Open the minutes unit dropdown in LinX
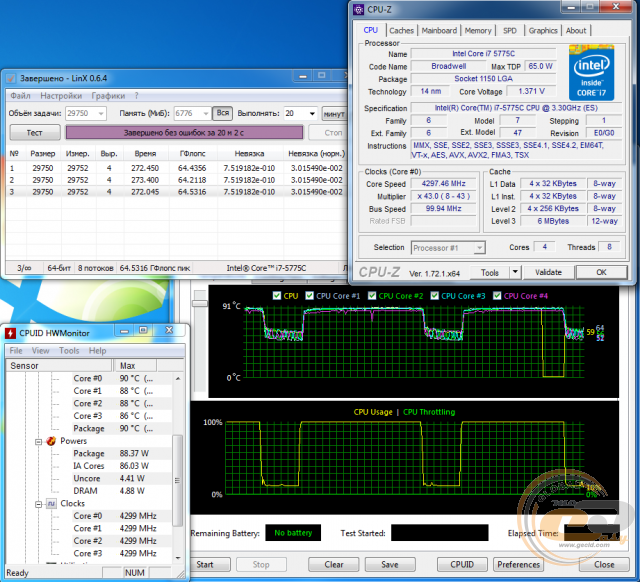The image size is (640, 582). click(334, 113)
